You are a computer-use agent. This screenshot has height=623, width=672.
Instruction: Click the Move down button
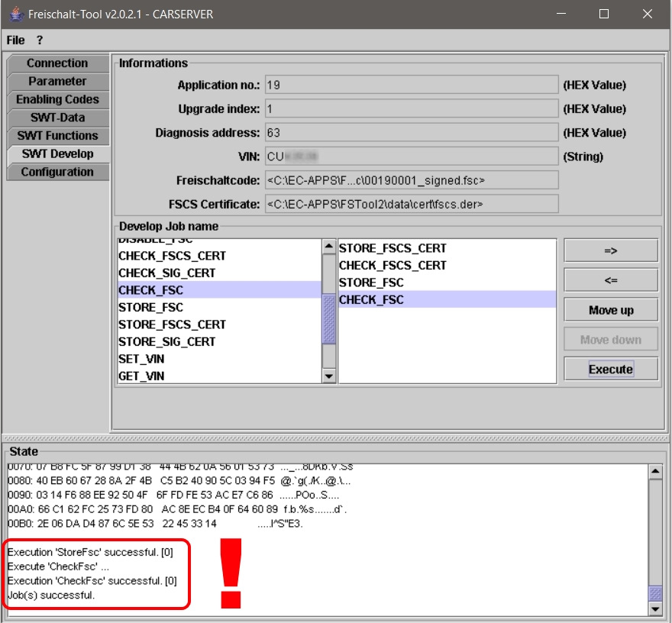[x=611, y=340]
